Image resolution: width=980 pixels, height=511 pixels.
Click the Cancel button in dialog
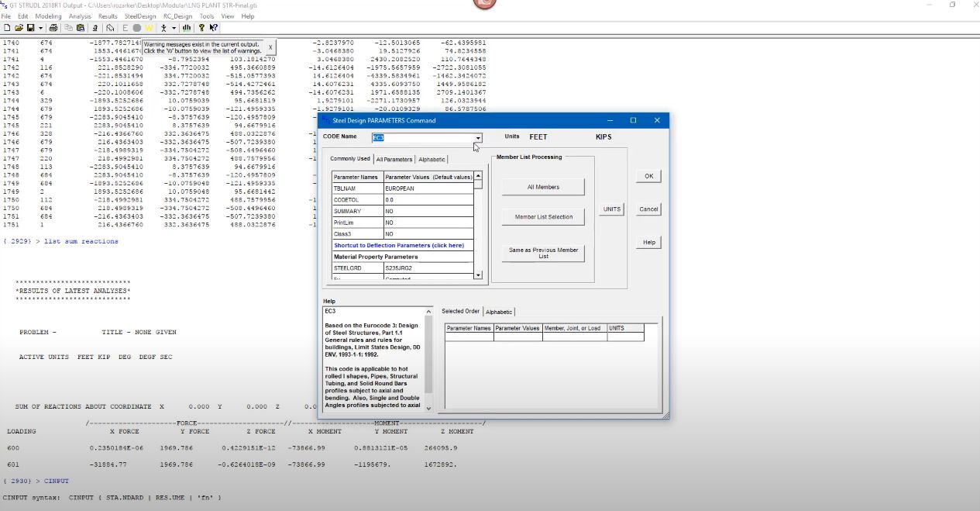point(648,209)
